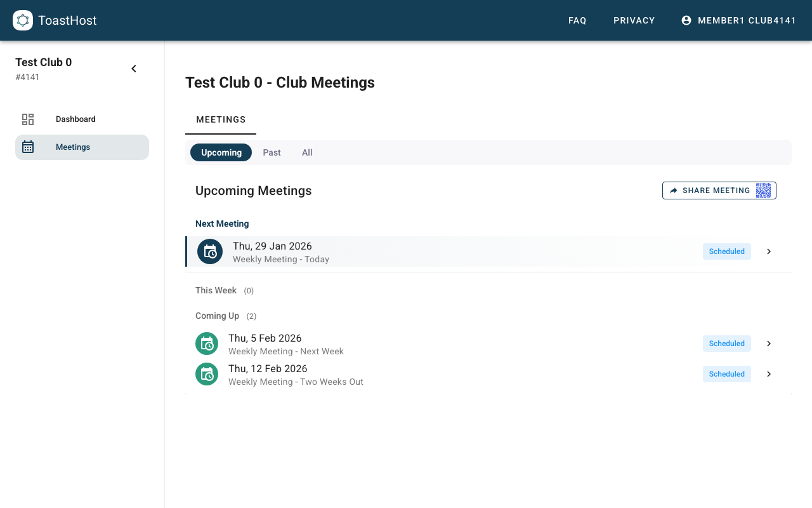Click the ToastHost logo icon
The image size is (812, 508).
[23, 20]
